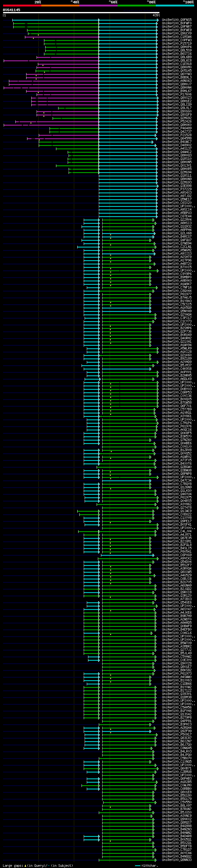Open hit UniRef100_B0FWE9

[176, 30]
